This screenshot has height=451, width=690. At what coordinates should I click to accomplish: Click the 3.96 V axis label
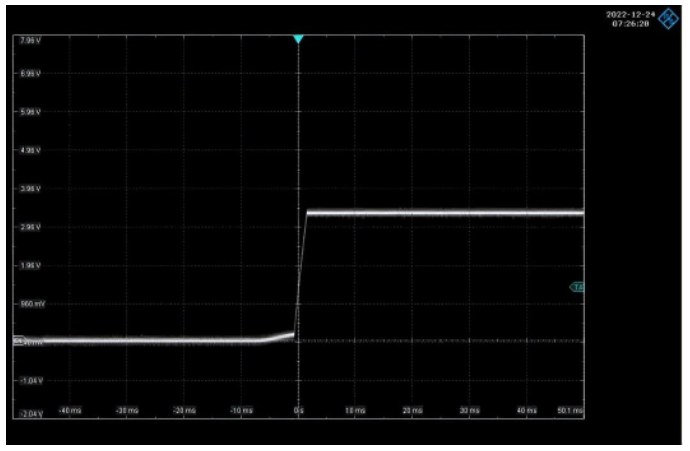30,189
